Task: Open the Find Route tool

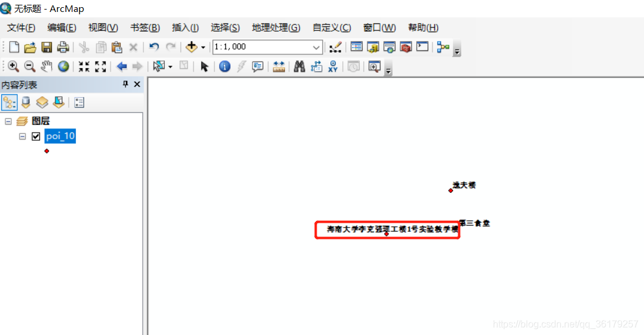Action: [316, 66]
